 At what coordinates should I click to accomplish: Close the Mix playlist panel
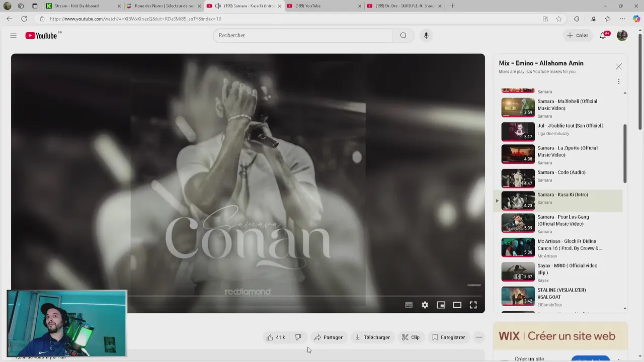tap(619, 66)
